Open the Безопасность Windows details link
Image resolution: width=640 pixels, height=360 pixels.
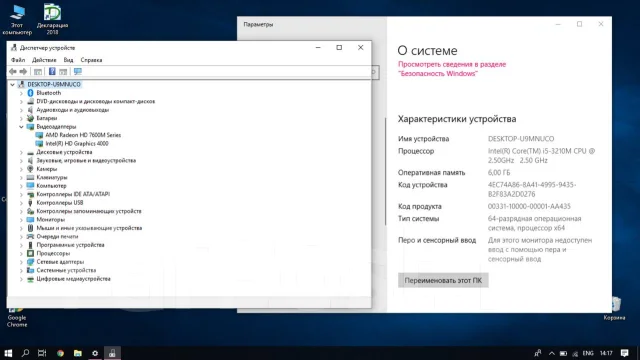coord(452,69)
